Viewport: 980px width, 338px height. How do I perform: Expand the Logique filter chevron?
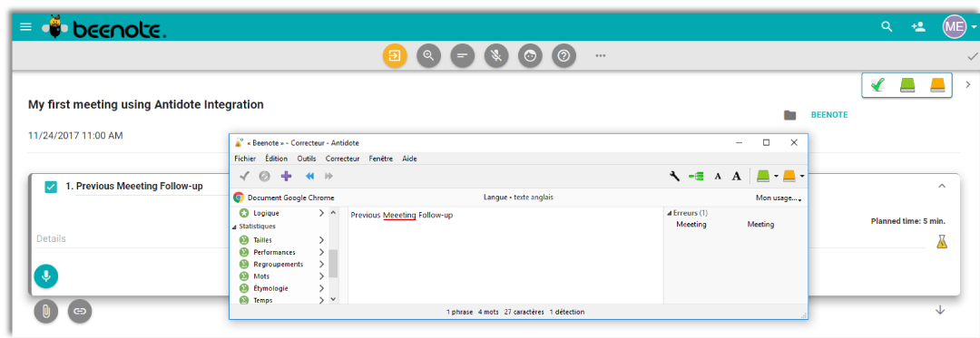coord(321,213)
